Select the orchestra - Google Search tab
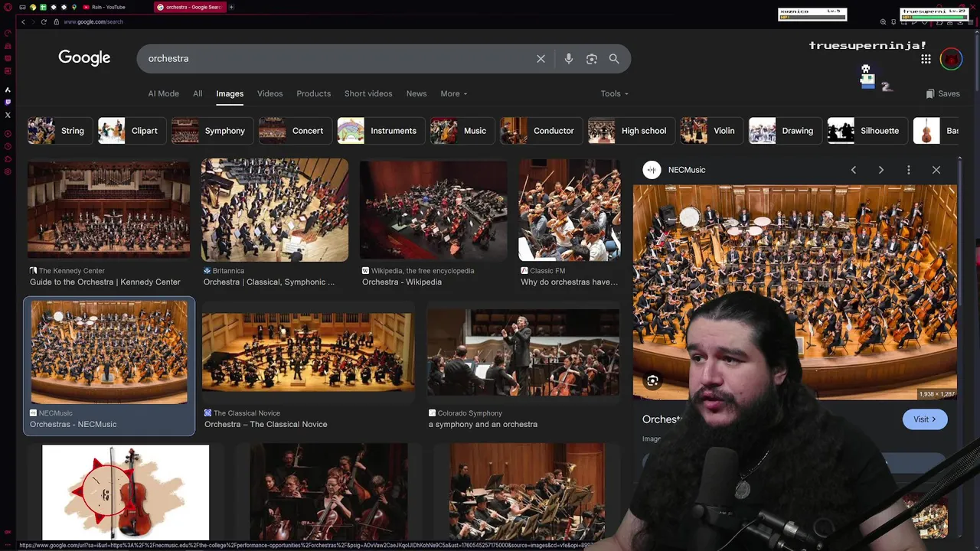980x551 pixels. 190,7
